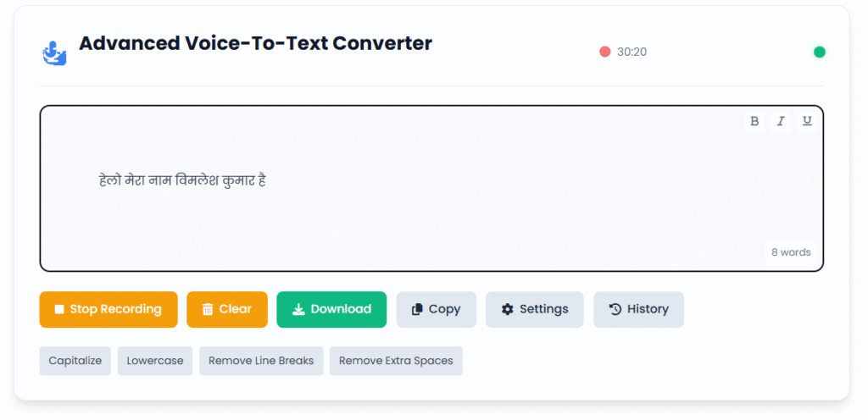
Task: Stop Recording with the orange button
Action: click(x=108, y=309)
